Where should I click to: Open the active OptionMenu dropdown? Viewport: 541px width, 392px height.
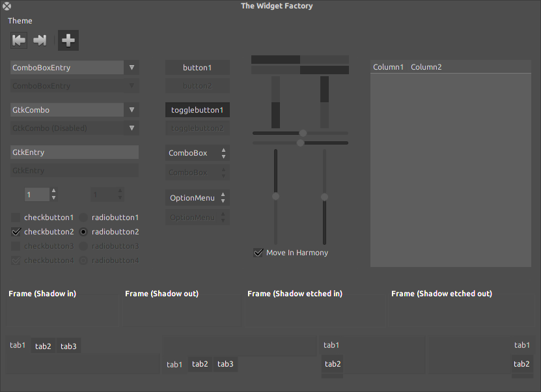[x=197, y=198]
